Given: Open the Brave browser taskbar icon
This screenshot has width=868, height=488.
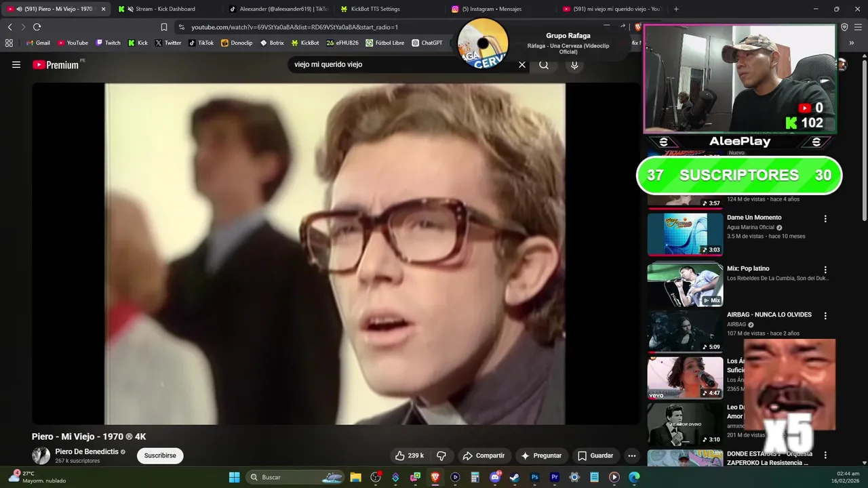Looking at the screenshot, I should tap(435, 477).
